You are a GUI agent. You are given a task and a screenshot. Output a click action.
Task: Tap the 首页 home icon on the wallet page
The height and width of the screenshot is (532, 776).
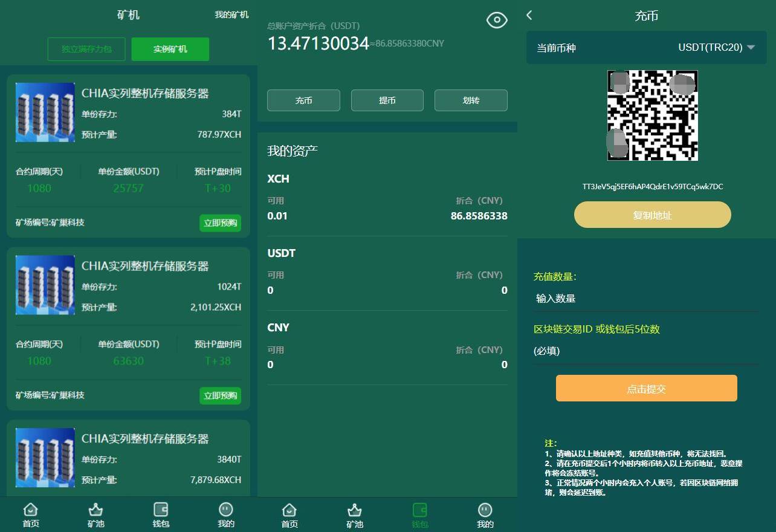pyautogui.click(x=289, y=510)
